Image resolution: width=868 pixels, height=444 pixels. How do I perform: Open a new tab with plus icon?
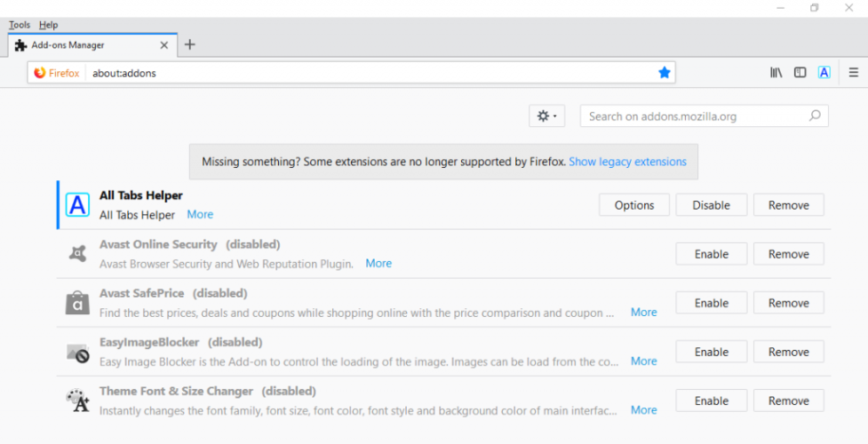coord(190,44)
